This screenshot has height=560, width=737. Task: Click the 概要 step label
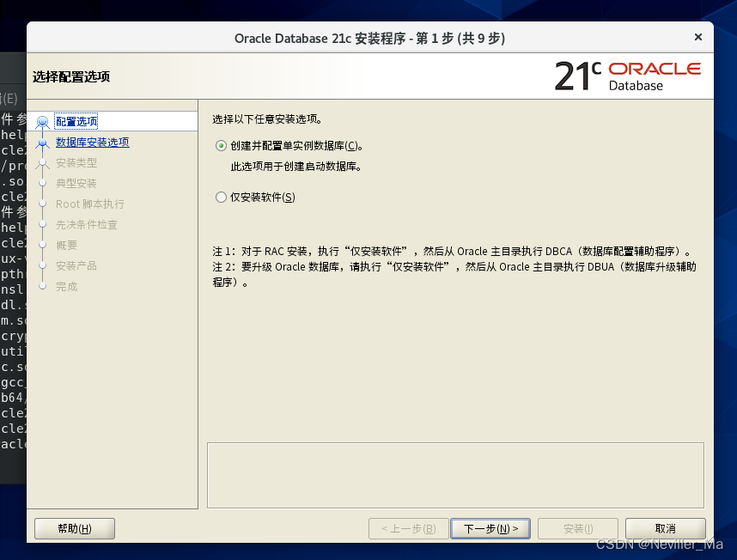tap(66, 246)
